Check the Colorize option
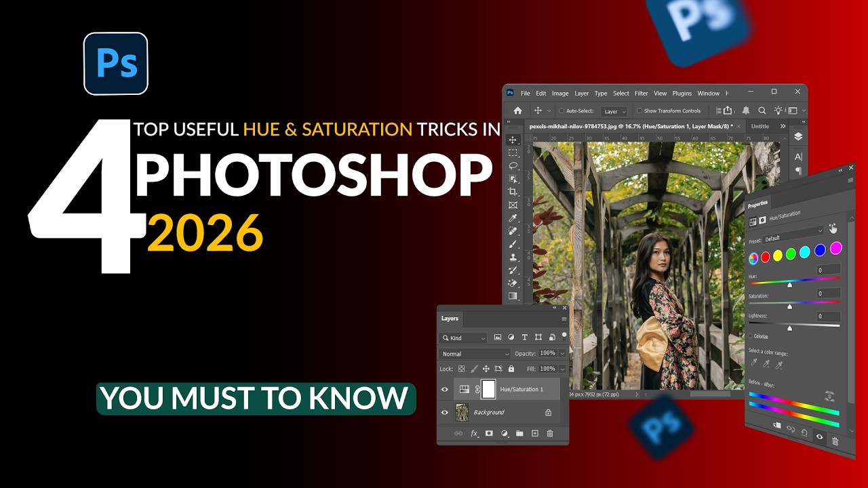Viewport: 868px width, 488px height. pos(751,335)
